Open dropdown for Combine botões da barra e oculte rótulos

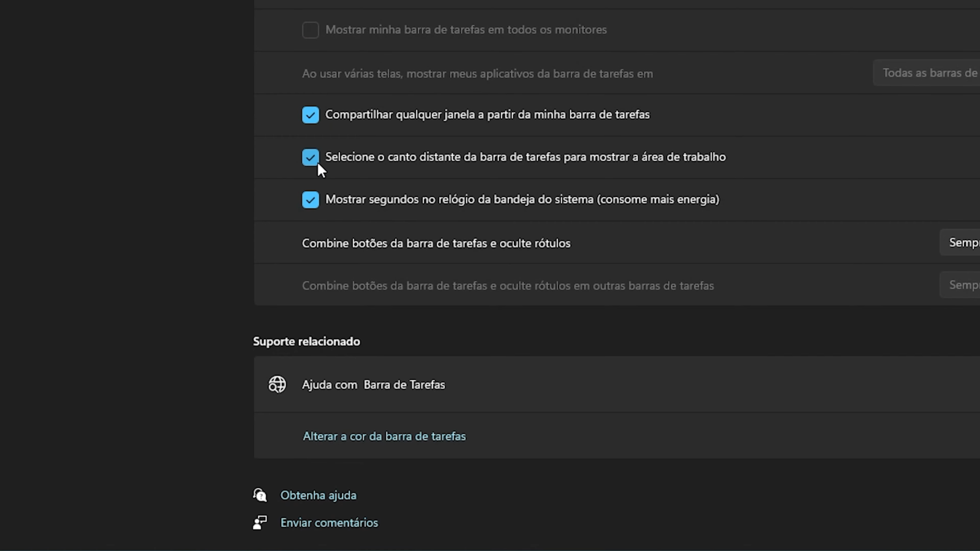pyautogui.click(x=960, y=242)
